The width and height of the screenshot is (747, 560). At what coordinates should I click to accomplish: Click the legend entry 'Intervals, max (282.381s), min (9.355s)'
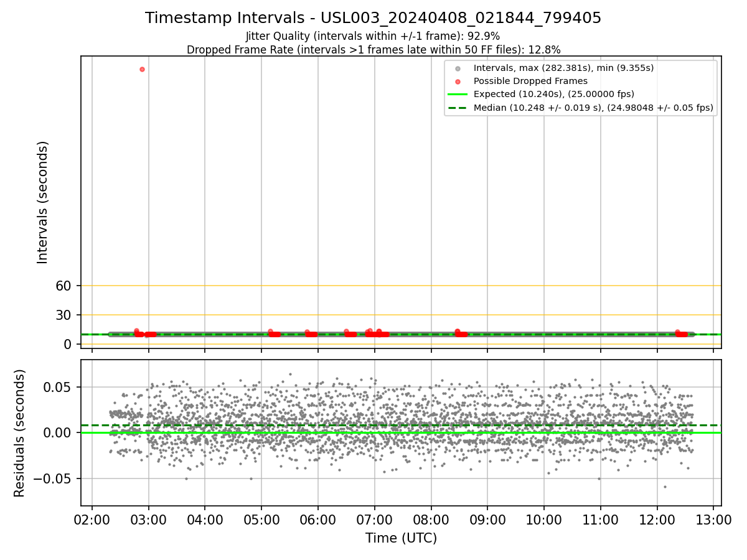(x=563, y=68)
